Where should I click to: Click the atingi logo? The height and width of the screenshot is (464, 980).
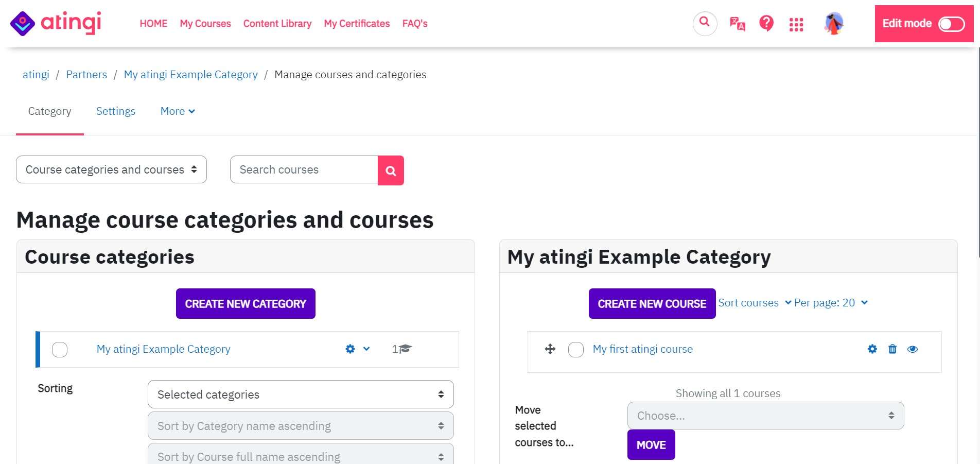pyautogui.click(x=56, y=23)
